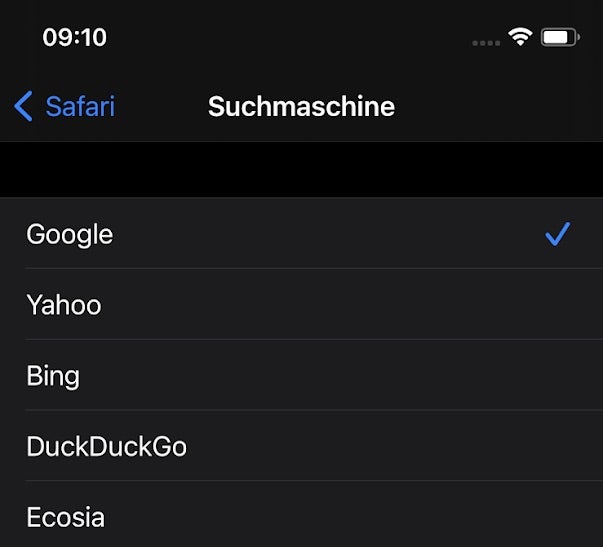Image resolution: width=603 pixels, height=547 pixels.
Task: Click navigation bar space right of Suchmaschine
Action: click(500, 106)
